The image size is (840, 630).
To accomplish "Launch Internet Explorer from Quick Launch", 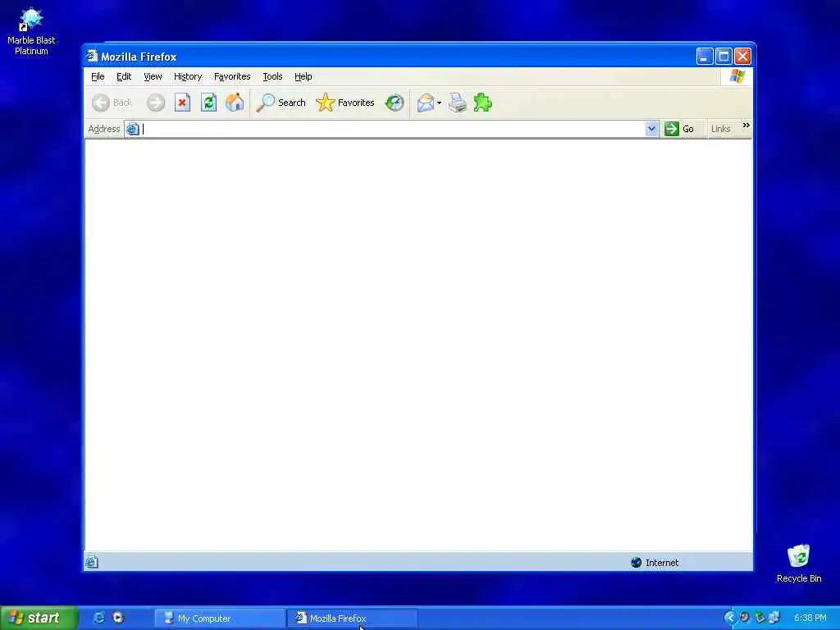I will (98, 618).
